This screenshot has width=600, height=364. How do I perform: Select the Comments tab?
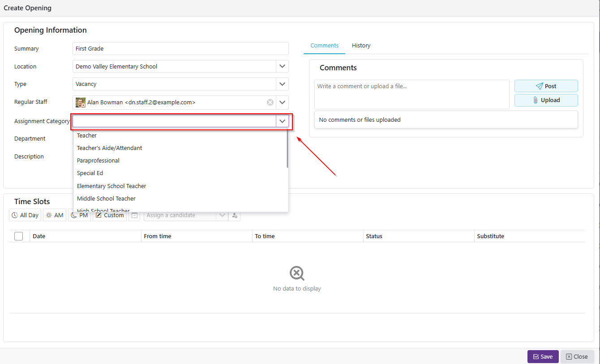tap(324, 46)
